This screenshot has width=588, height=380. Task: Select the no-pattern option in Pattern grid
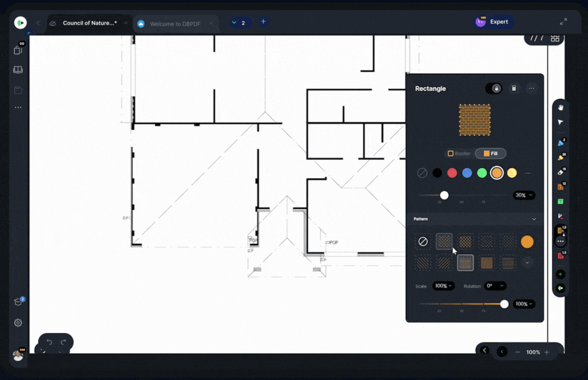(x=423, y=242)
